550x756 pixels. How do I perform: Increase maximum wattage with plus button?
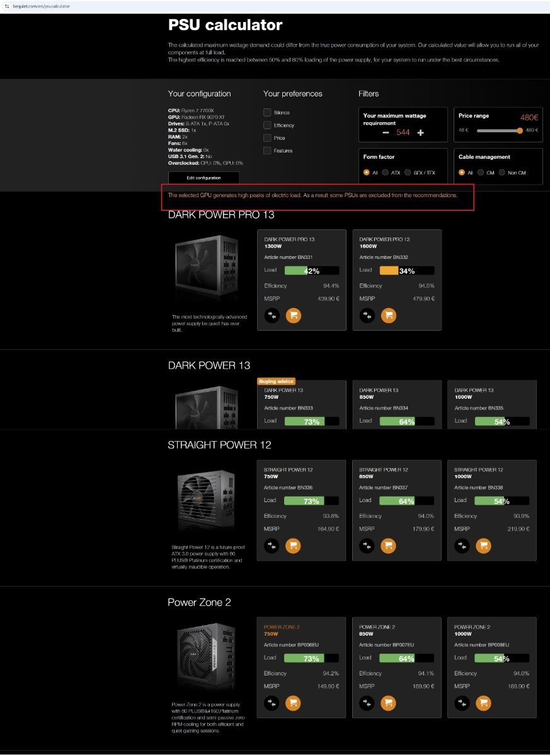(x=420, y=133)
